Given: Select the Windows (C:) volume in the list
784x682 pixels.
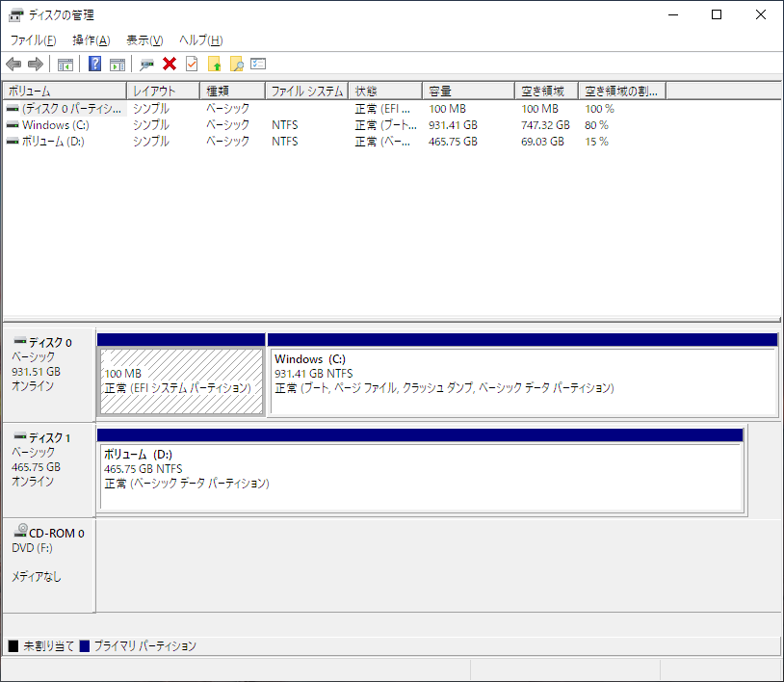Looking at the screenshot, I should pos(56,125).
